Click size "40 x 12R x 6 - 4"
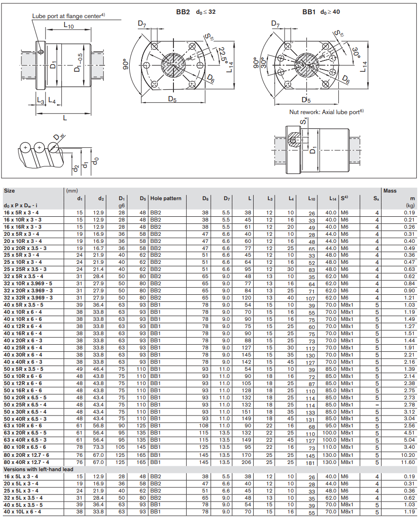 pos(23,326)
